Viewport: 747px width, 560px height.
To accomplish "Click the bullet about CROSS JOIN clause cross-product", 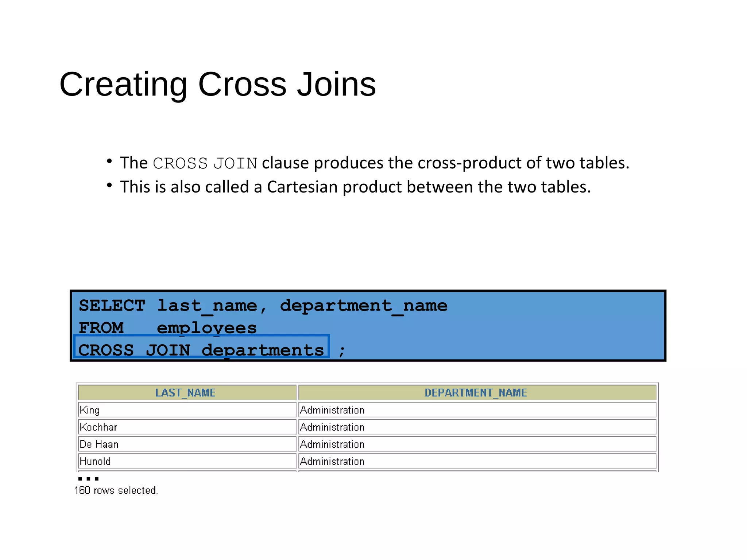I will coord(375,163).
